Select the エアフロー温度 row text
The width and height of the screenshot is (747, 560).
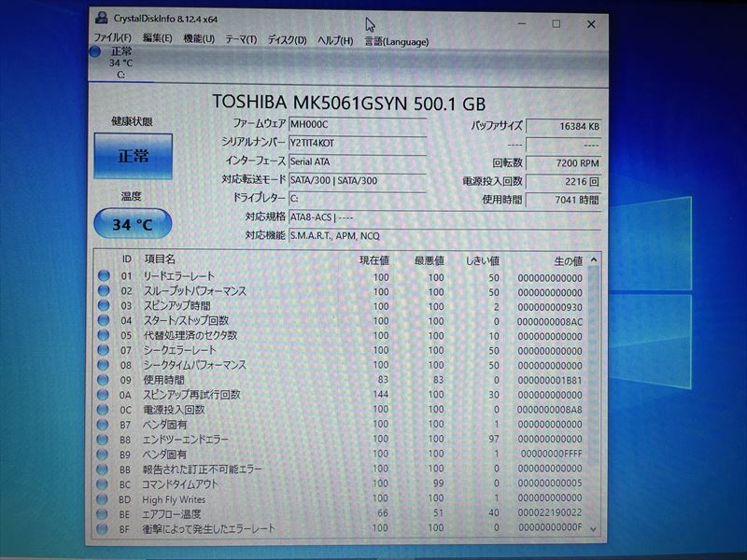click(x=172, y=514)
